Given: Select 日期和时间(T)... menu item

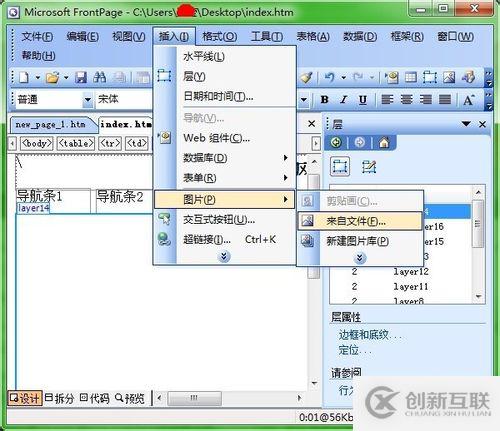Looking at the screenshot, I should [225, 97].
